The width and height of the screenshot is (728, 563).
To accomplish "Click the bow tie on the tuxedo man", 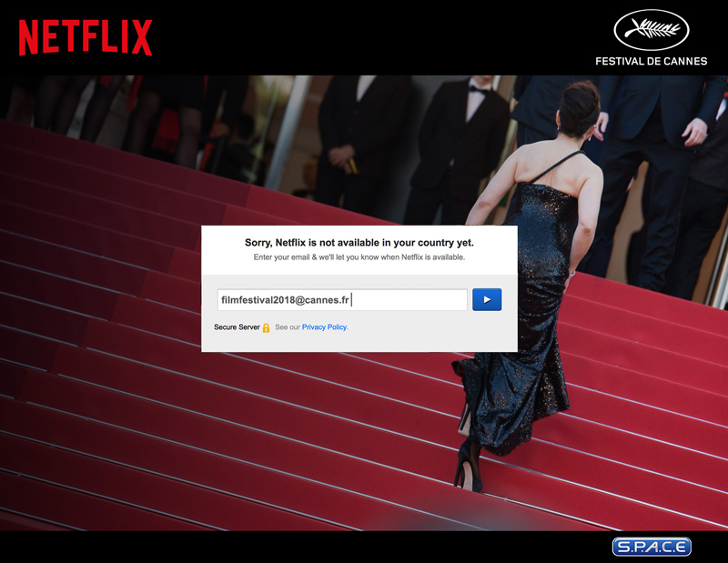I will (478, 87).
